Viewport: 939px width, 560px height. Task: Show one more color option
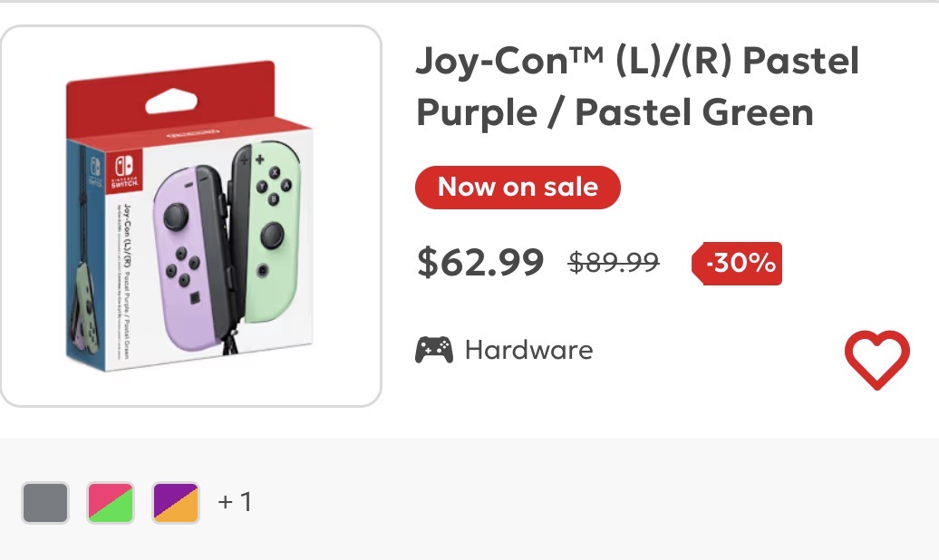pyautogui.click(x=235, y=502)
